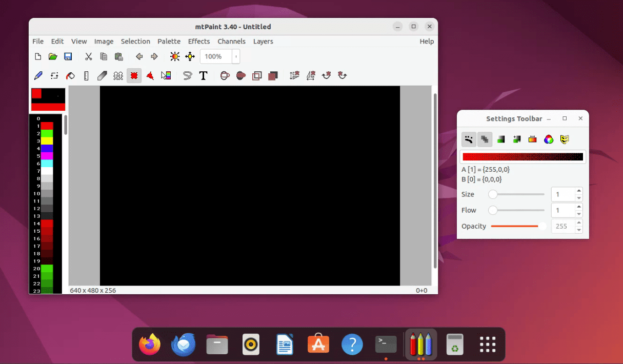Open the Palette menu
The width and height of the screenshot is (623, 364).
click(x=169, y=42)
